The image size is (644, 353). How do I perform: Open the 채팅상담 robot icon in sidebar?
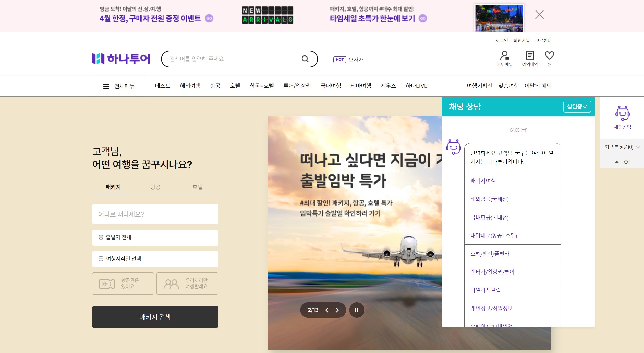tap(622, 113)
